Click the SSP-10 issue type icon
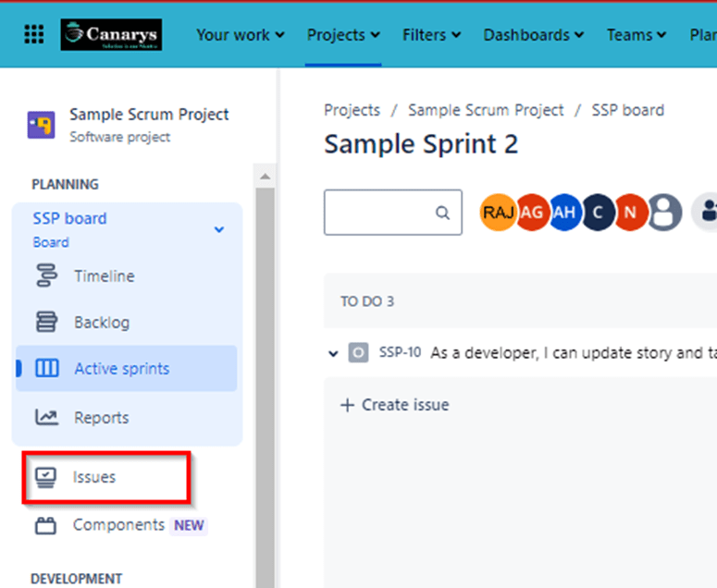 pos(359,353)
